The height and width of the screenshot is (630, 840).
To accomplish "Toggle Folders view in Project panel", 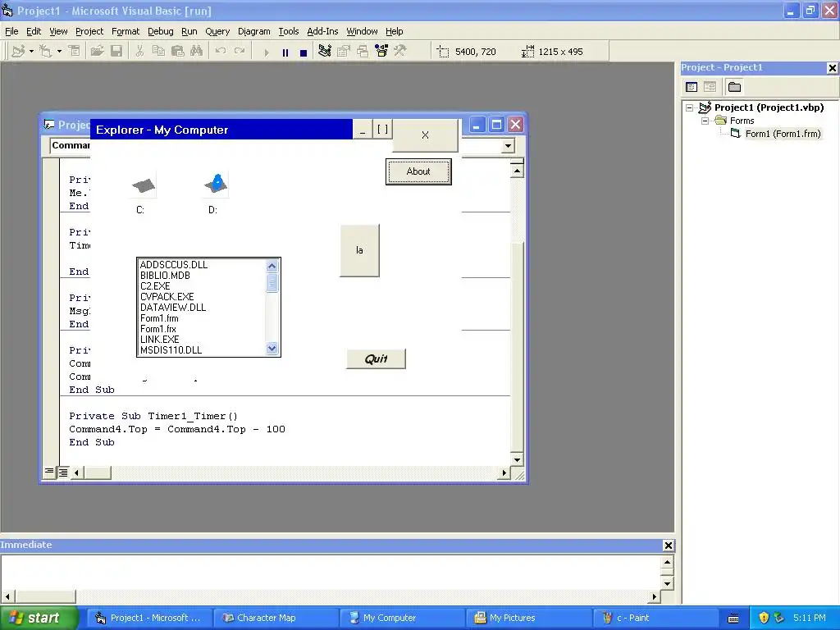I will click(x=734, y=87).
